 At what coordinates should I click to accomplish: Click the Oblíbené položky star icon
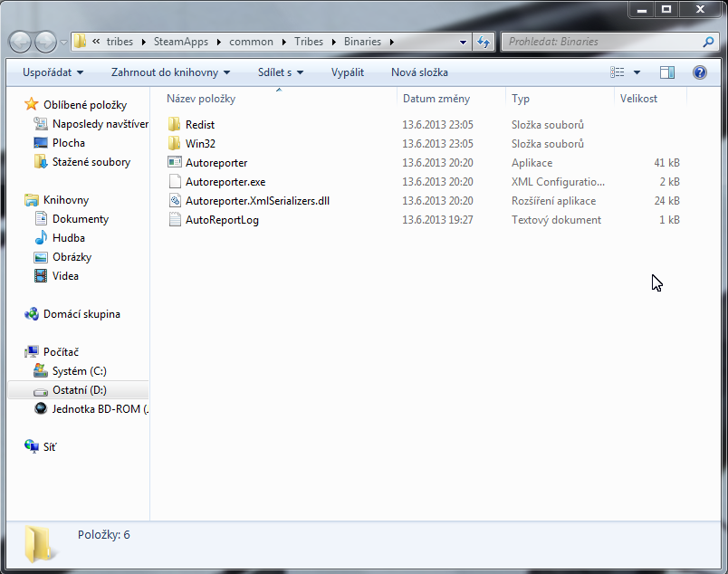coord(31,104)
